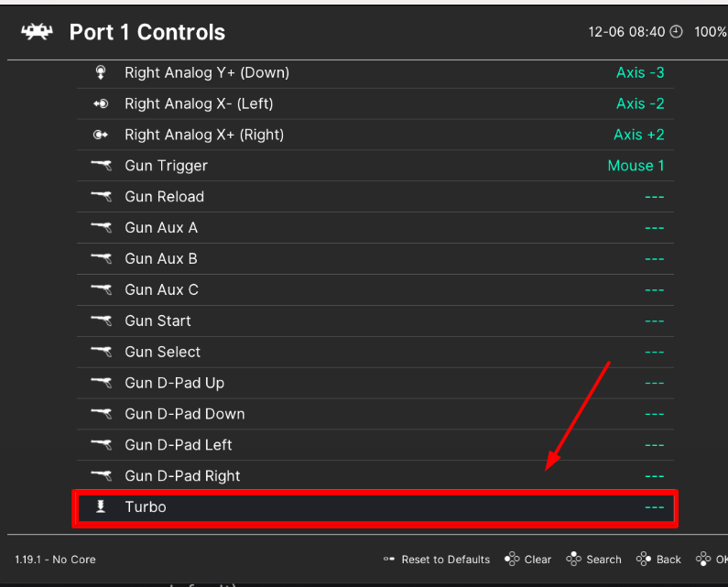Screen dimensions: 728x587
Task: Click the gun icon beside Gun Trigger
Action: tap(101, 166)
